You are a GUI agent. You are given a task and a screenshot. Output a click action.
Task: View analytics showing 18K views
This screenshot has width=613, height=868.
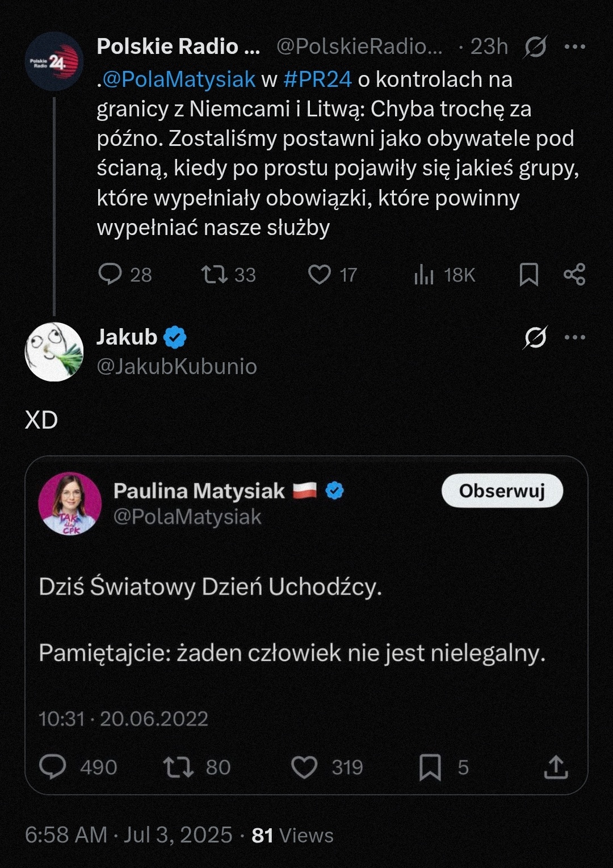[x=424, y=275]
